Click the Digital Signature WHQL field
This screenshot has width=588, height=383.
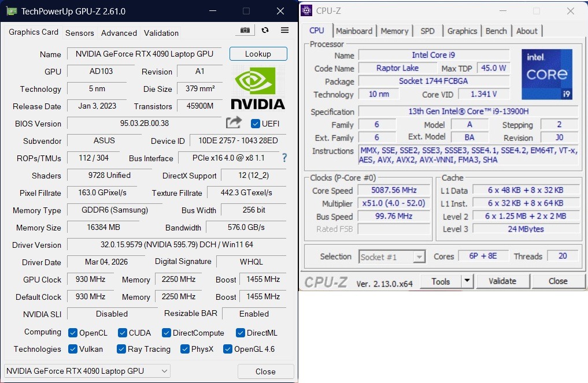pos(252,262)
